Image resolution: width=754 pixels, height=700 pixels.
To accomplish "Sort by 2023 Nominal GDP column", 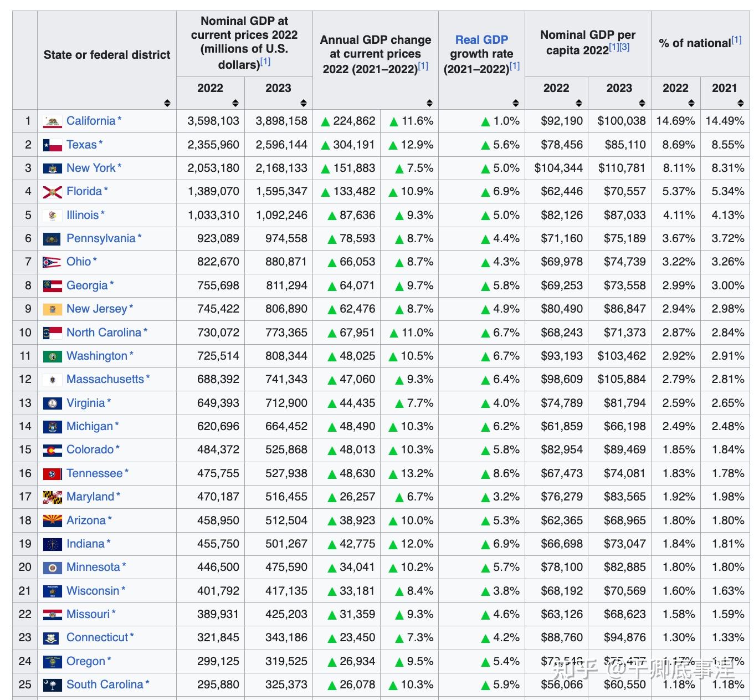I will [x=303, y=103].
